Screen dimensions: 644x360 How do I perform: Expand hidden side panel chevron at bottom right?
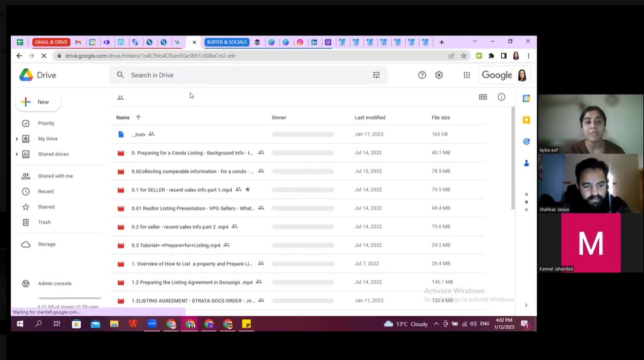click(526, 305)
